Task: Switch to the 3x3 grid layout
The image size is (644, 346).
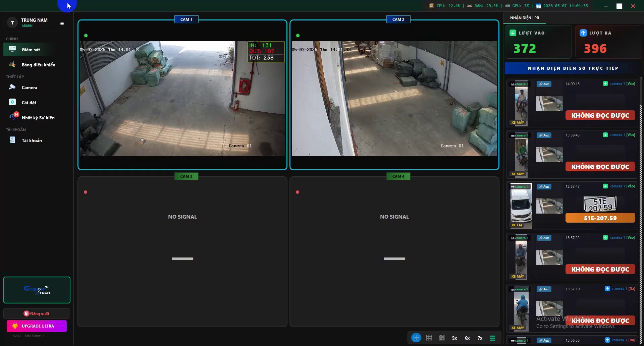Action: 429,338
